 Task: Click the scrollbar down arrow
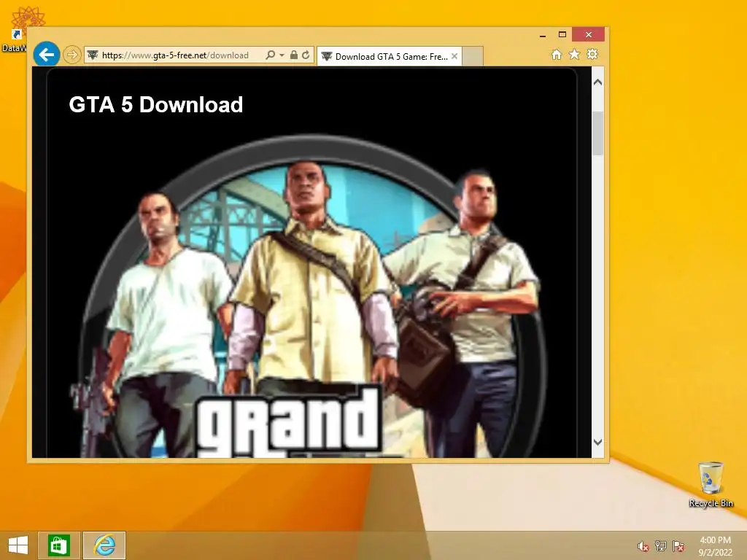pyautogui.click(x=598, y=442)
